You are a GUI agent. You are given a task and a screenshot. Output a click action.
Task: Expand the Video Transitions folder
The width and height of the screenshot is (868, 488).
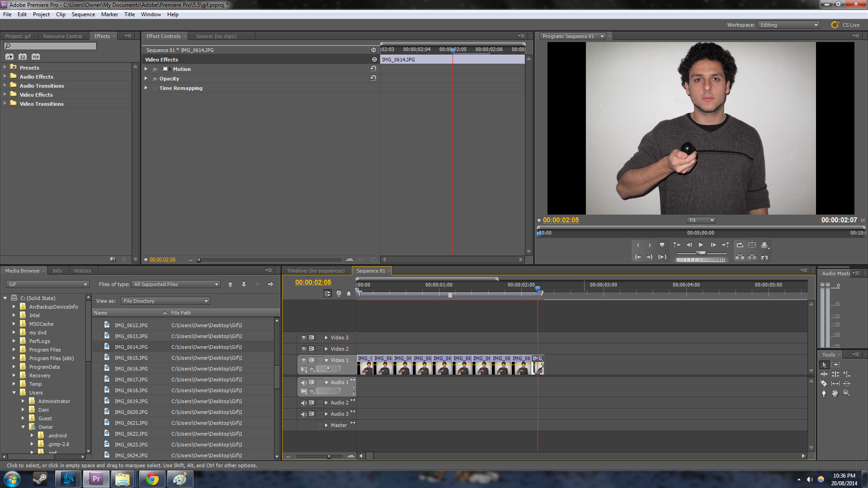(5, 103)
